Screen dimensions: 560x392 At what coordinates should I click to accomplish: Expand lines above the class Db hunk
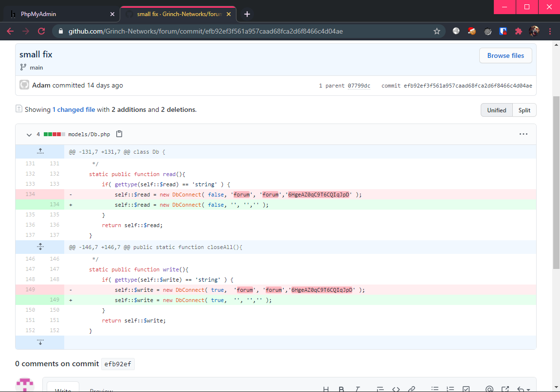(40, 151)
